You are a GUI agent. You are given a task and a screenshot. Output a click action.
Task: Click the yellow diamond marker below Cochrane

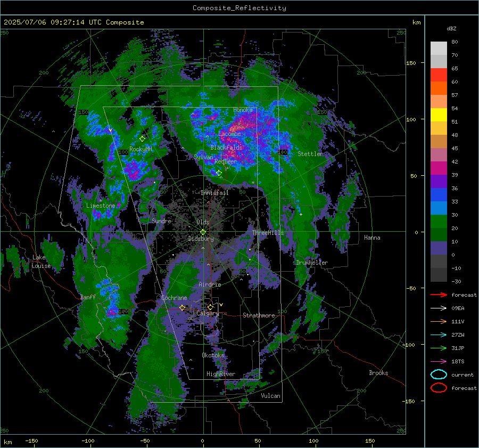tap(183, 307)
